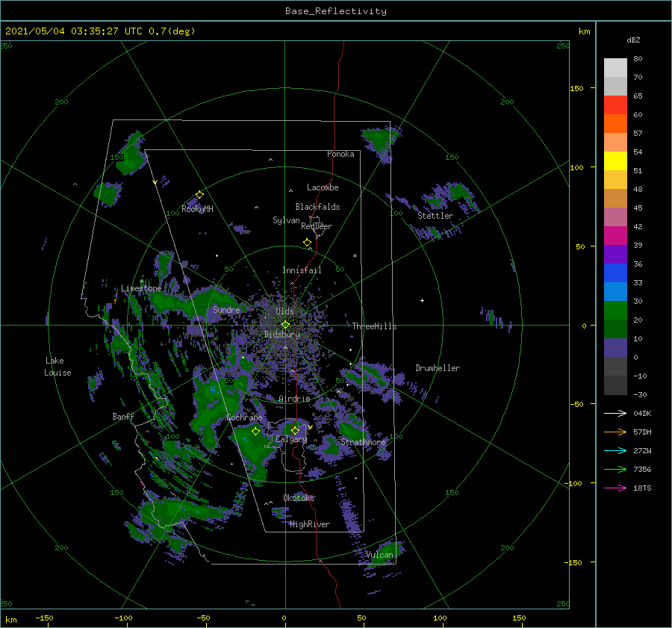Click the Stettler city label
The width and height of the screenshot is (672, 628).
435,216
